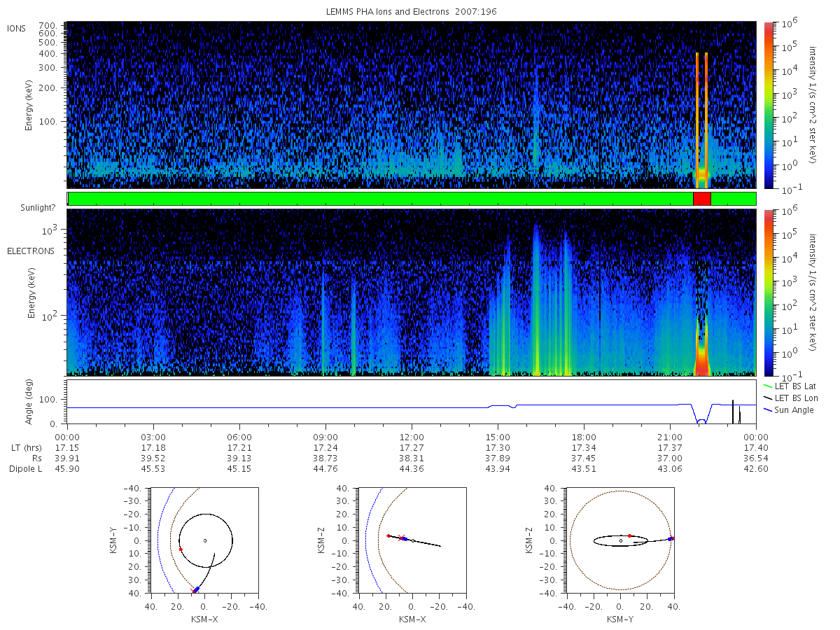
Task: Click the red segment in Sunlight bar
Action: (702, 199)
